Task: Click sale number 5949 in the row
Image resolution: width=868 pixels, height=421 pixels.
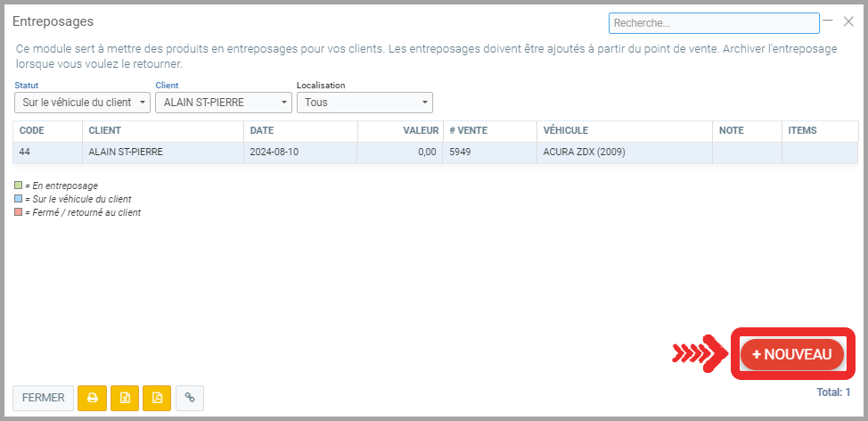Action: click(x=460, y=153)
